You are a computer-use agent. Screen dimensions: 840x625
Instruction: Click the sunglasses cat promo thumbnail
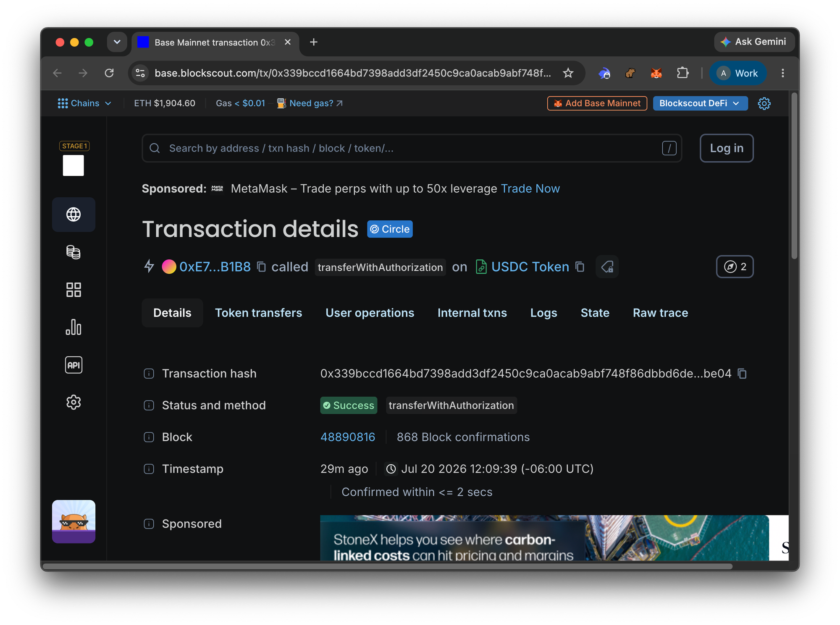[x=73, y=521]
